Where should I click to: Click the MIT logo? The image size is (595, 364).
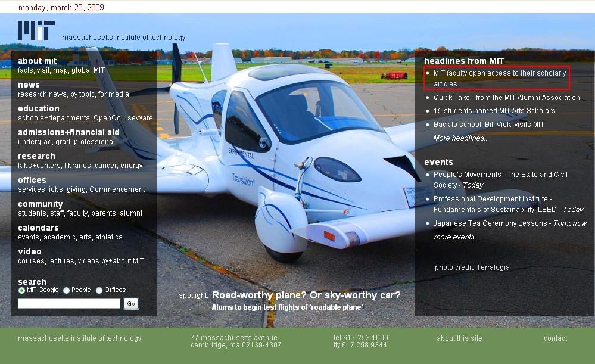(x=36, y=30)
